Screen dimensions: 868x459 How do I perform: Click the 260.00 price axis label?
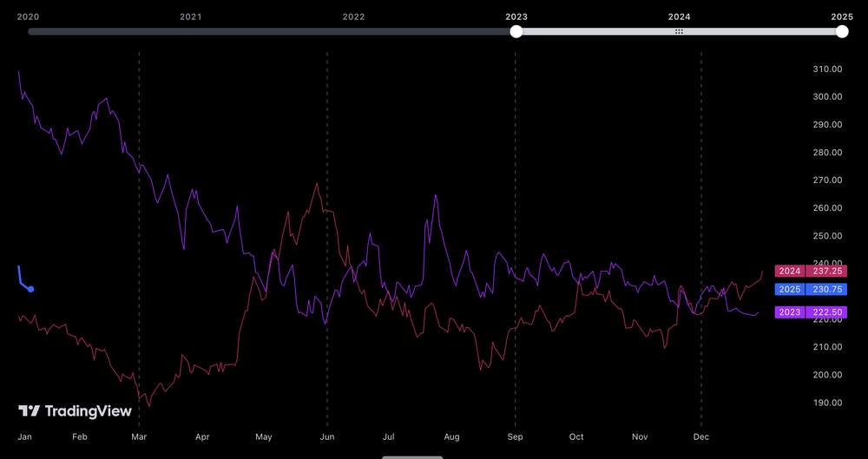[826, 208]
